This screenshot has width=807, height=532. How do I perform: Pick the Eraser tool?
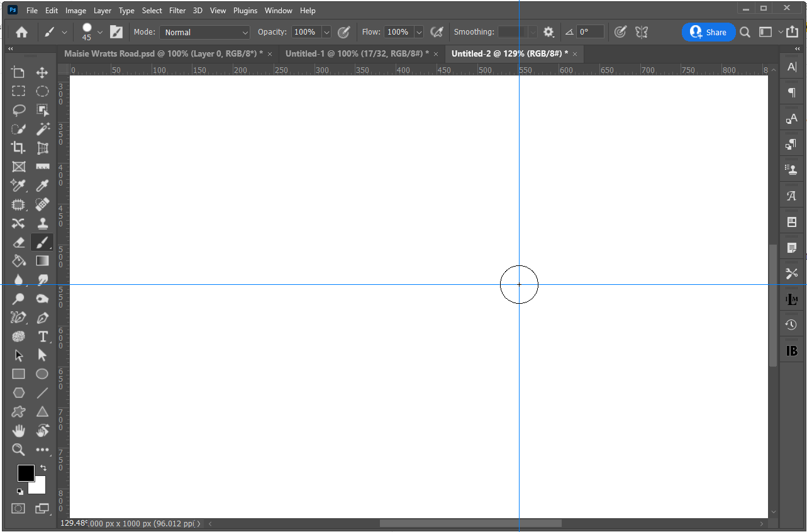tap(18, 242)
